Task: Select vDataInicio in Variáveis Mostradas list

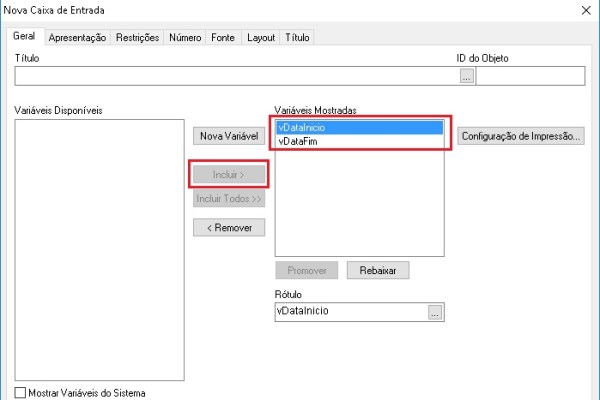Action: tap(358, 127)
